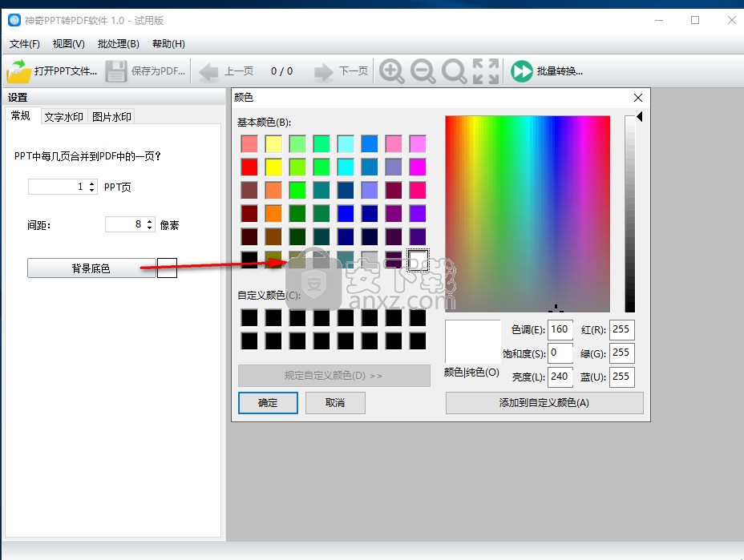Switch to the 图片水印 tab
This screenshot has height=560, width=744.
click(x=111, y=117)
